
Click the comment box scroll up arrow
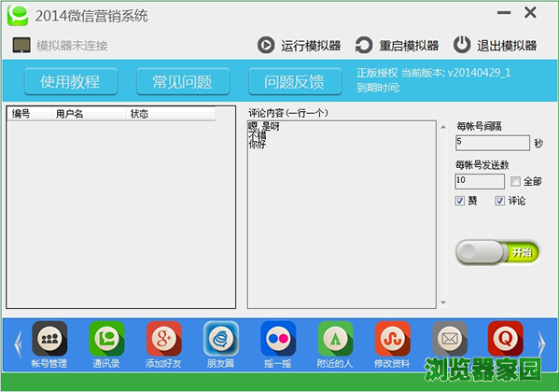pos(443,127)
